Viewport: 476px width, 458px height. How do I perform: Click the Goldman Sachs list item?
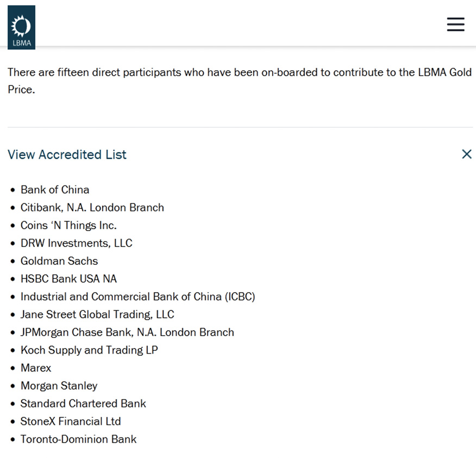(59, 261)
